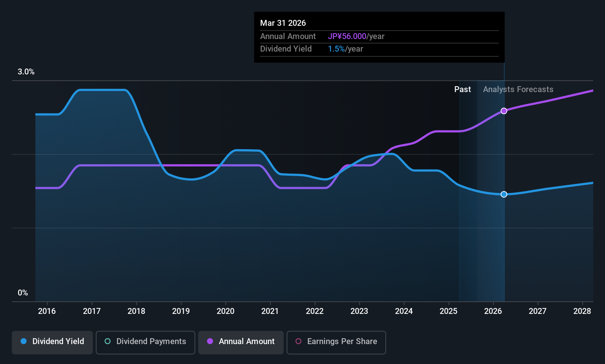Click the JP¥56.000 annual amount value
Screen dimensions: 605x364
(x=347, y=36)
